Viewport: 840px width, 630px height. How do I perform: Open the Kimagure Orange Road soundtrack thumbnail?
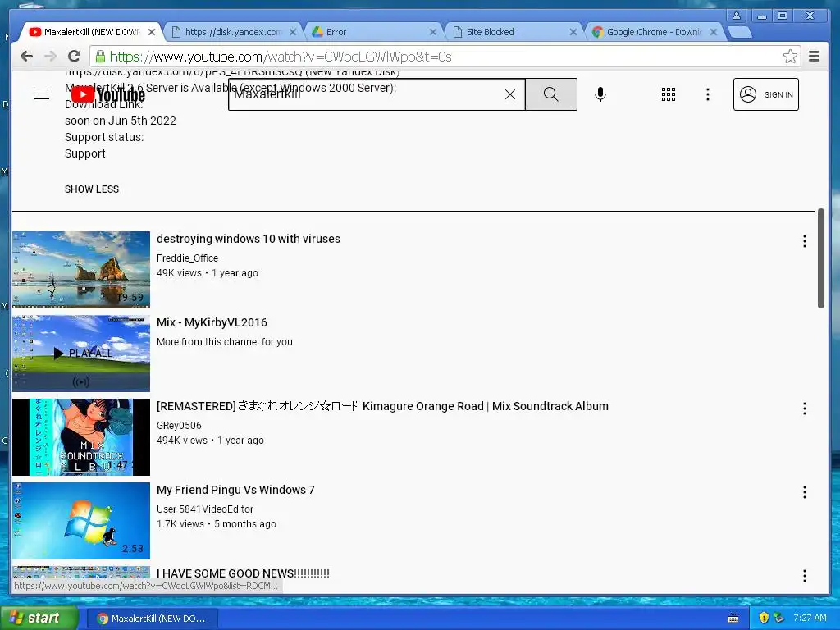click(x=81, y=436)
